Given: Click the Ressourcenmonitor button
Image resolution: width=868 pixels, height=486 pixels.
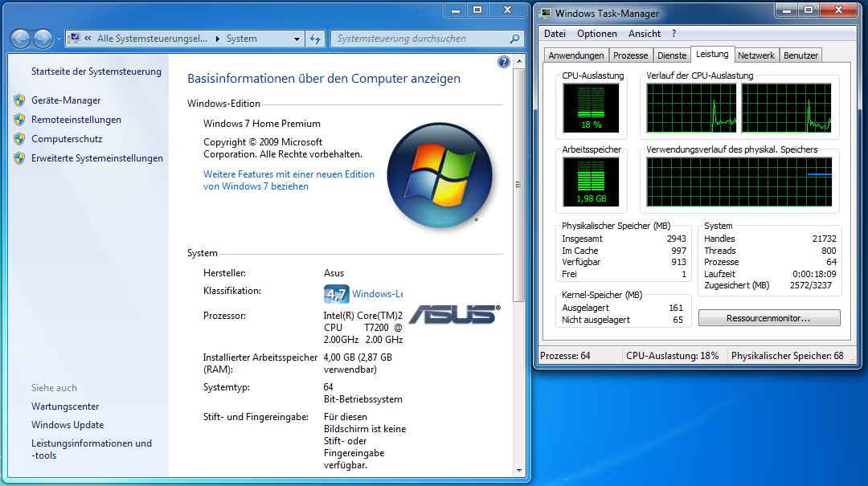Looking at the screenshot, I should pyautogui.click(x=769, y=318).
